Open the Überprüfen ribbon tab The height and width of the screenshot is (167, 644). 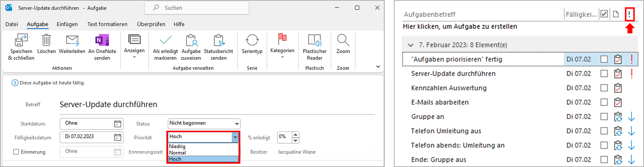tap(151, 24)
